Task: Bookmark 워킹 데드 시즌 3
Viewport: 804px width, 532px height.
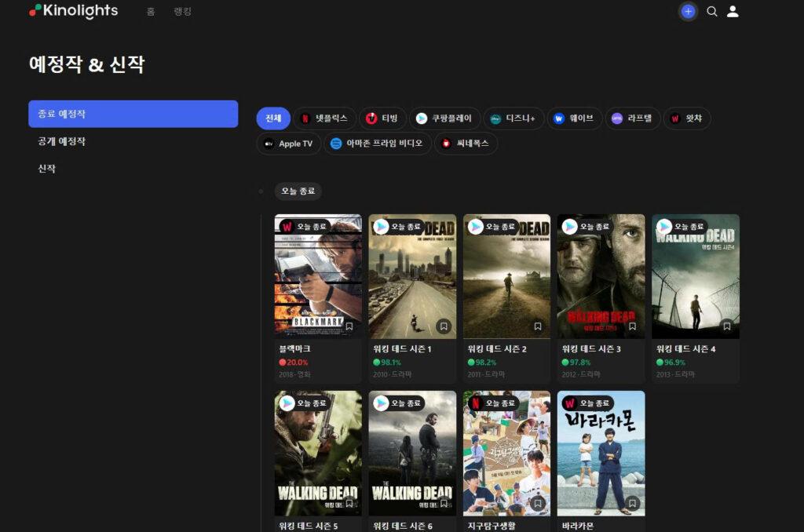Action: 632,326
